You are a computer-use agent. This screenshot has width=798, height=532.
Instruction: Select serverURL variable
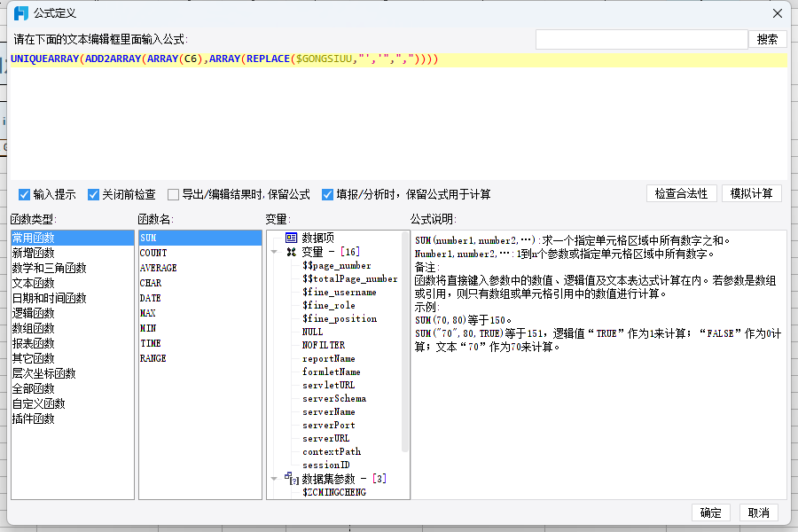[x=325, y=438]
